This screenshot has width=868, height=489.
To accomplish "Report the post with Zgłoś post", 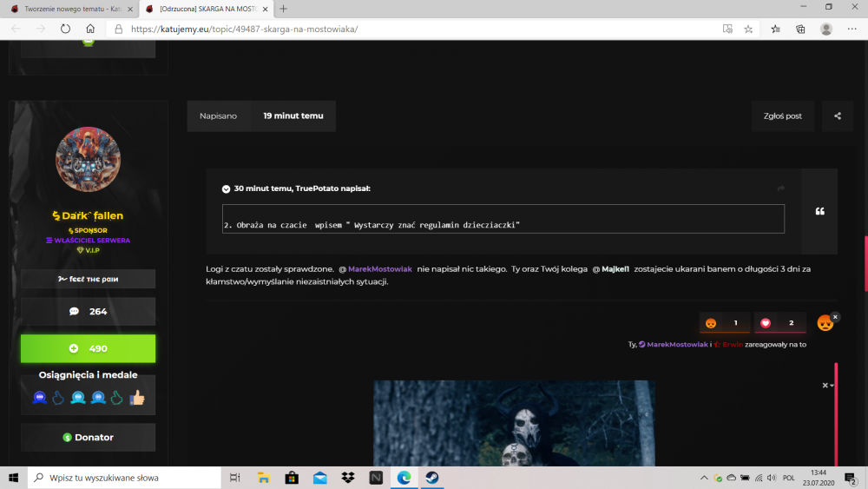I will (x=783, y=116).
